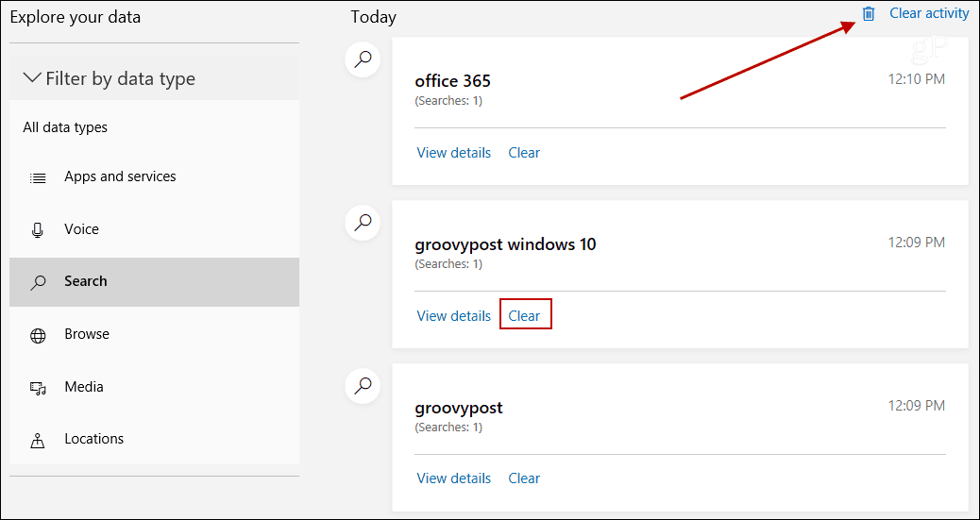Collapse the Filter by data type chevron
The image size is (980, 520).
click(31, 78)
